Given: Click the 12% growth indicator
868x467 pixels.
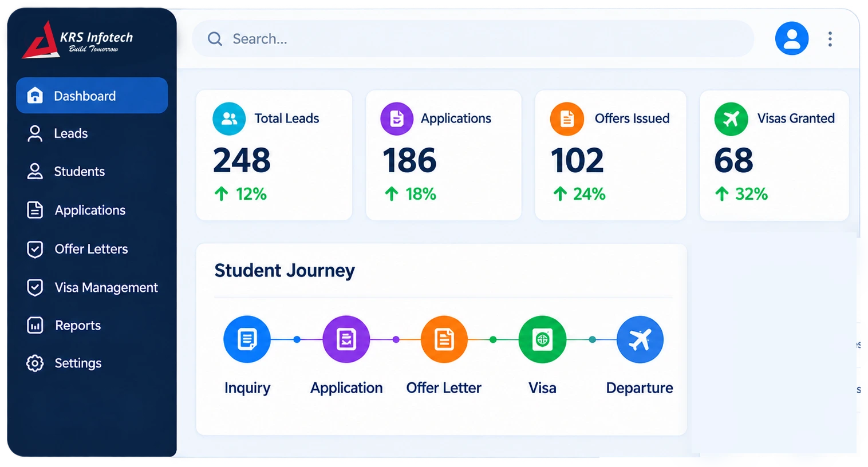Looking at the screenshot, I should tap(240, 194).
